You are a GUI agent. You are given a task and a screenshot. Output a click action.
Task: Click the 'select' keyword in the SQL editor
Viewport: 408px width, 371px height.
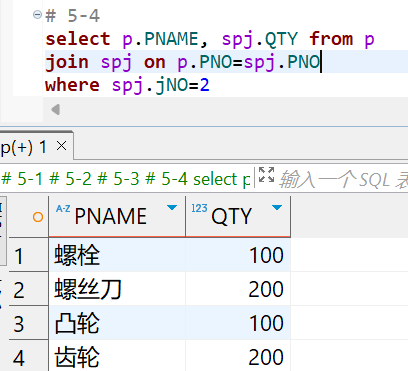click(78, 39)
